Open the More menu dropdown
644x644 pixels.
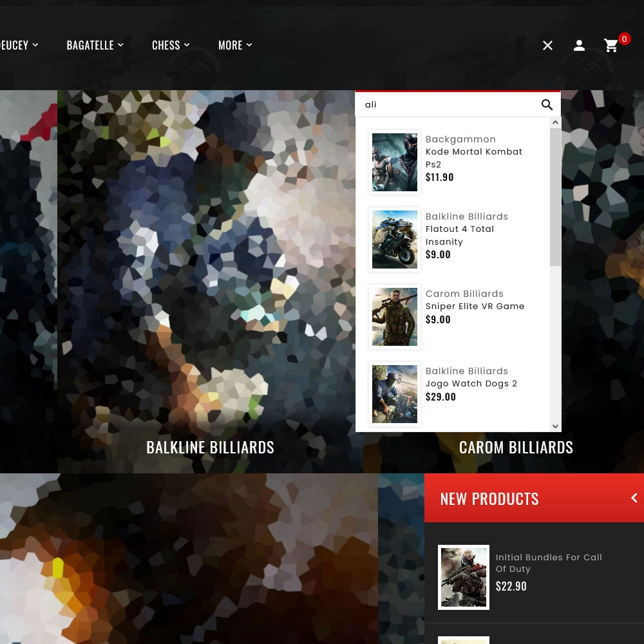(235, 45)
